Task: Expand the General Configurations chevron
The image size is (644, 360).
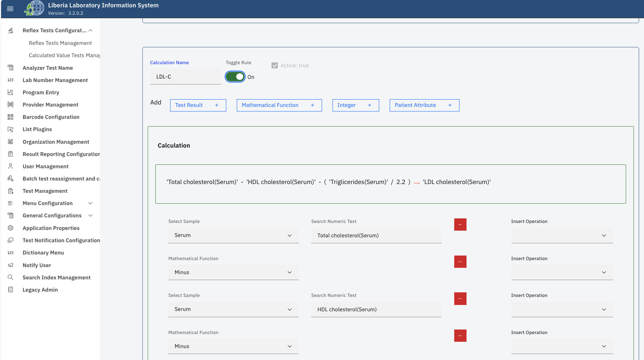Action: 90,216
